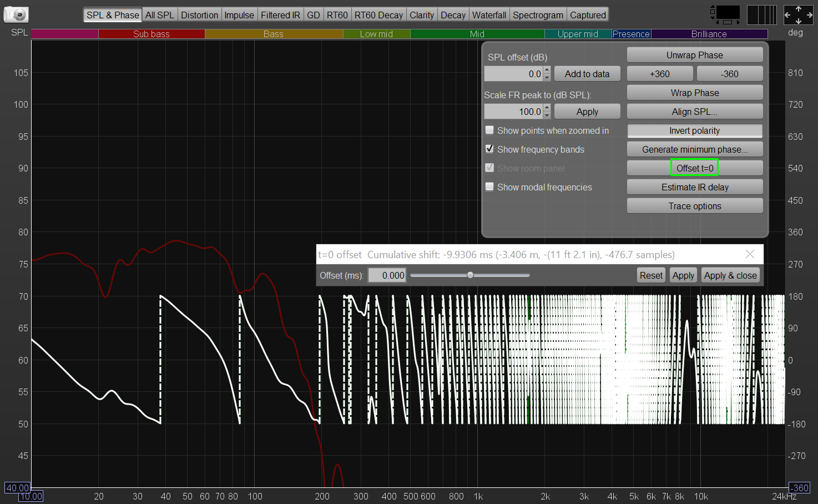Open the Spectrogram tab
The height and width of the screenshot is (504, 818).
coord(538,15)
